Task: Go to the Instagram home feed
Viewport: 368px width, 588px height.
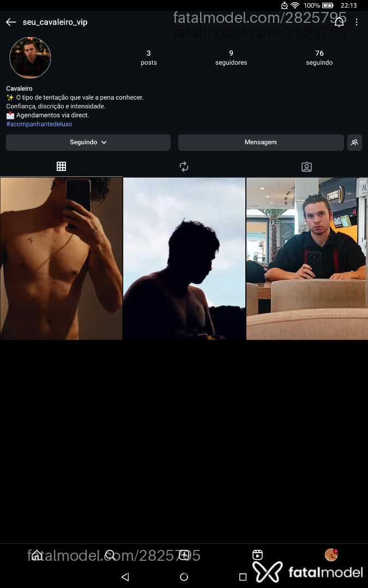Action: pos(37,555)
